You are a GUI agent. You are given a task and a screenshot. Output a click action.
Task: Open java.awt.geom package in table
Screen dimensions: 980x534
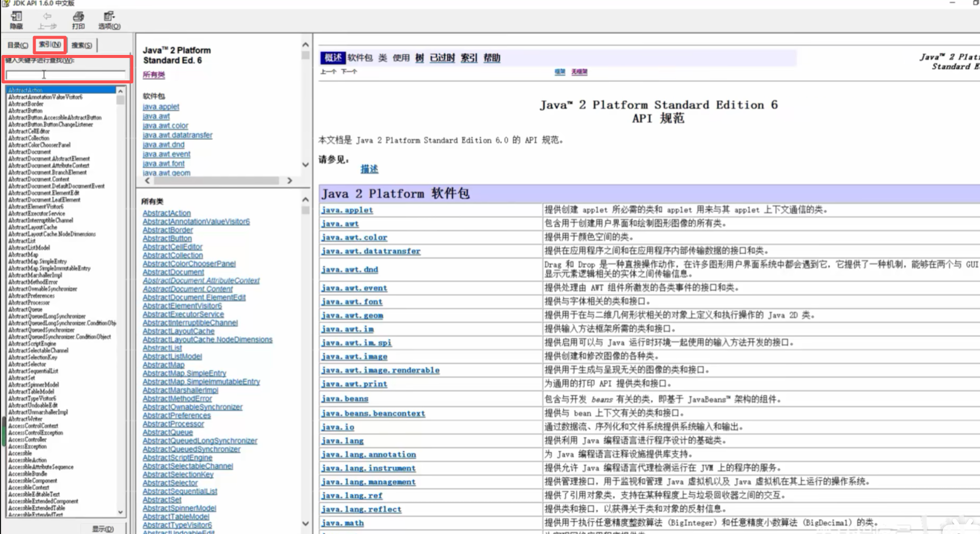tap(352, 315)
